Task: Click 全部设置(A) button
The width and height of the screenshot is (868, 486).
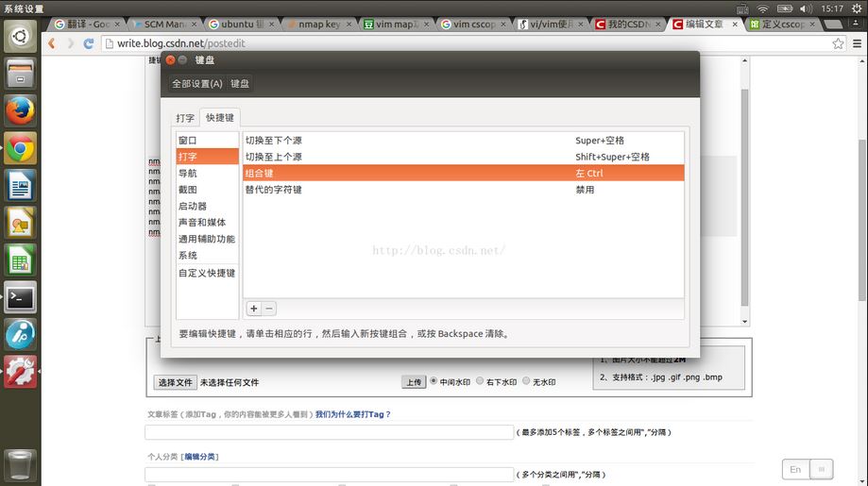Action: [196, 83]
